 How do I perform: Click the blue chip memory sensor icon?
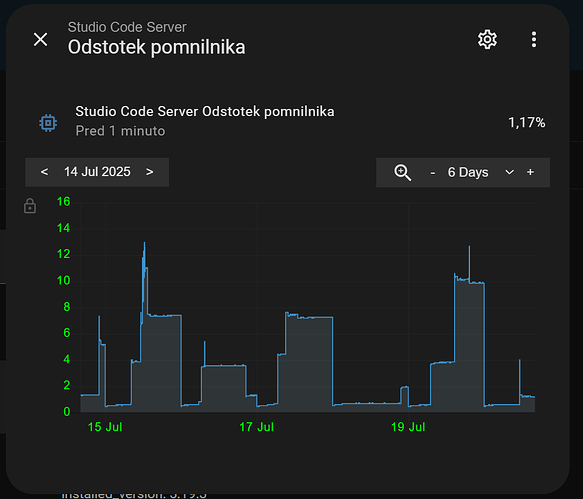pyautogui.click(x=48, y=122)
